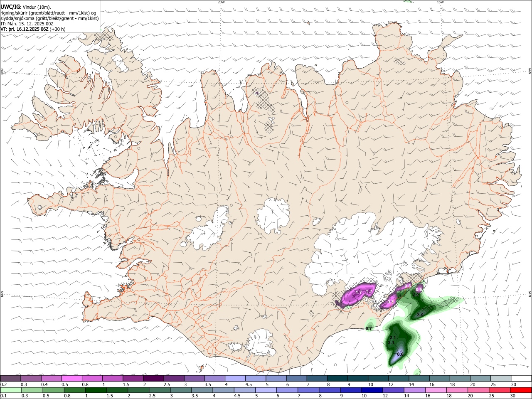Click the "6.6" precipitation value offshore

click(400, 354)
